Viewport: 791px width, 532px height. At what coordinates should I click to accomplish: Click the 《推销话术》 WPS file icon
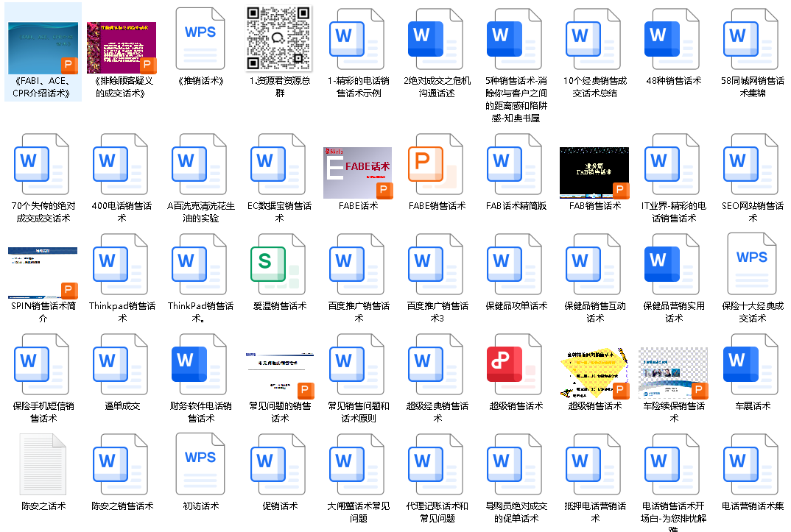pyautogui.click(x=200, y=39)
